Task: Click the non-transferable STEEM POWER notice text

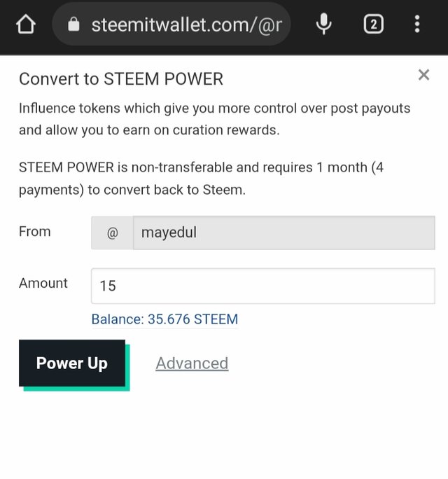Action: tap(202, 179)
